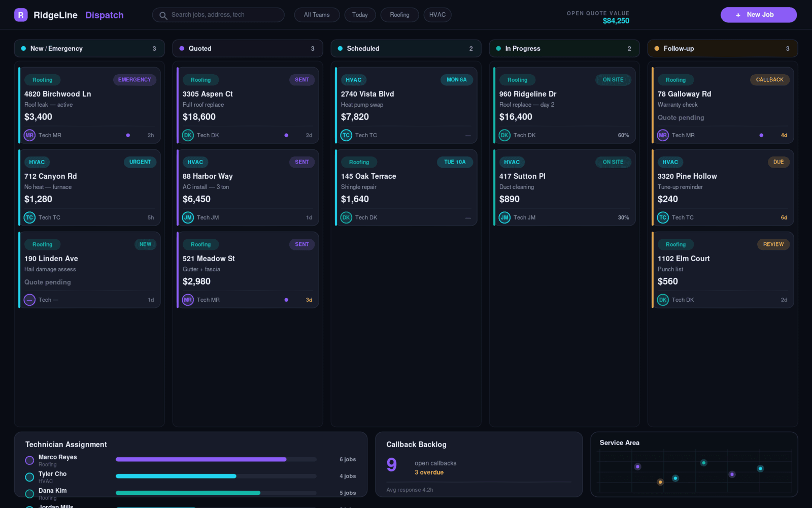The width and height of the screenshot is (812, 508).
Task: Click TC avatar on 2740 Vista Blvd card
Action: tap(346, 135)
